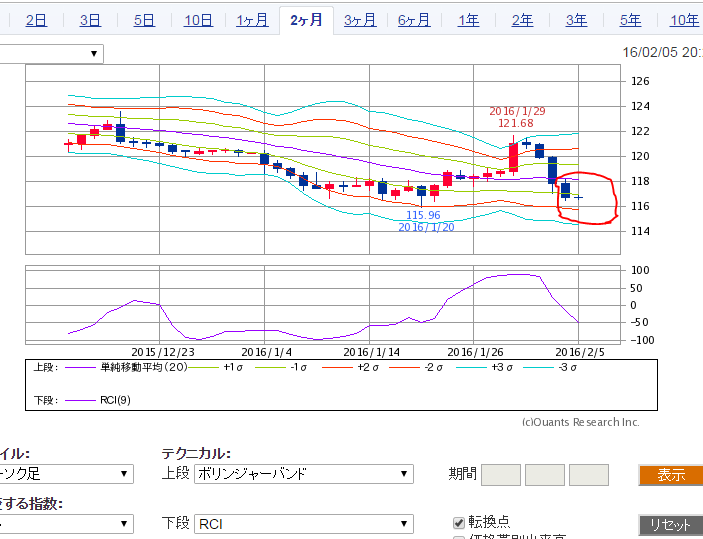Switch to the 3ヶ月 period tab

360,20
